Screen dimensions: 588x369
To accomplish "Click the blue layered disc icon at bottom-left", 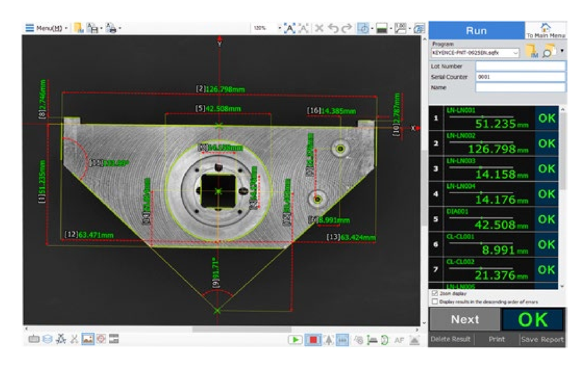I will pyautogui.click(x=47, y=339).
